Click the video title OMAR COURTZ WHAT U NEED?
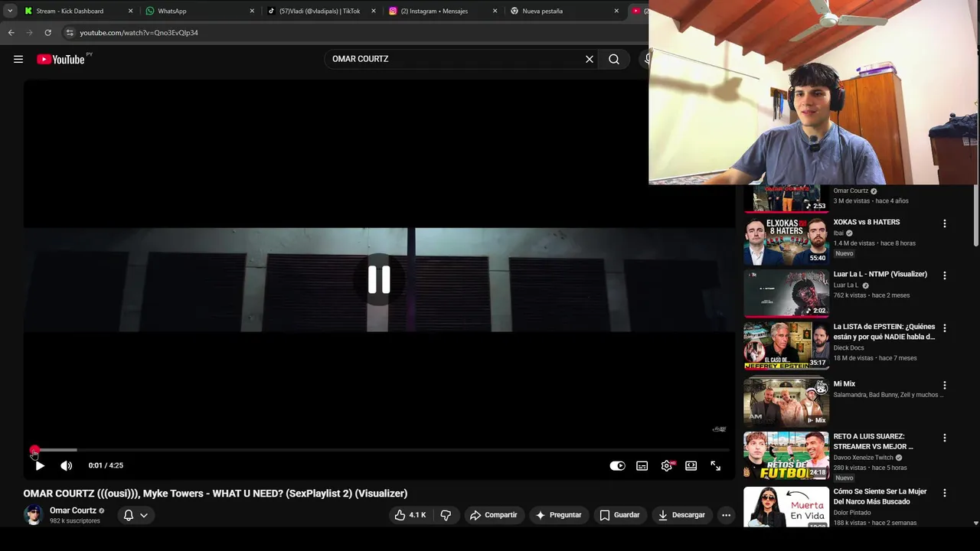This screenshot has width=980, height=551. (215, 494)
